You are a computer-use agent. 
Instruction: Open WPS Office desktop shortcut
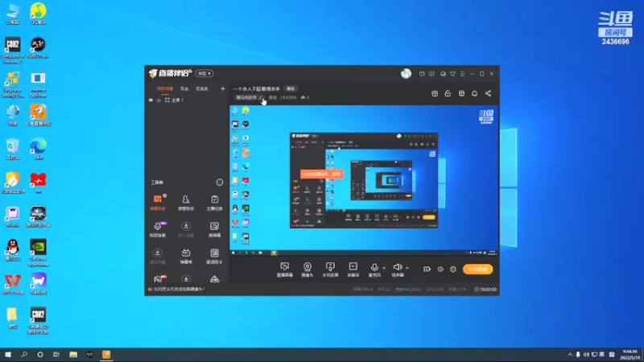13,284
